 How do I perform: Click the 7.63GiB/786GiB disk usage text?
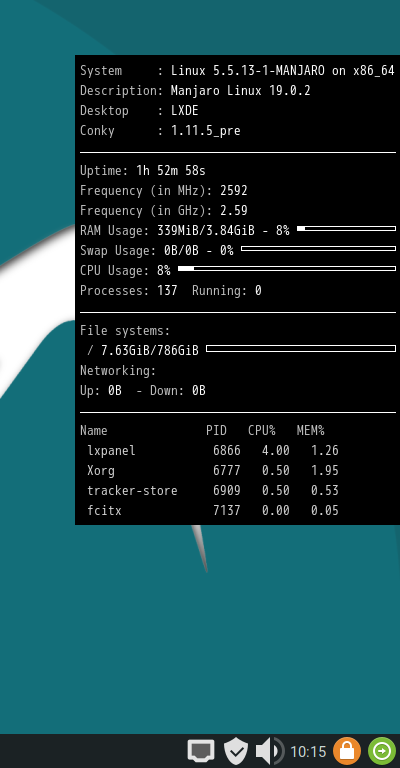(x=150, y=351)
